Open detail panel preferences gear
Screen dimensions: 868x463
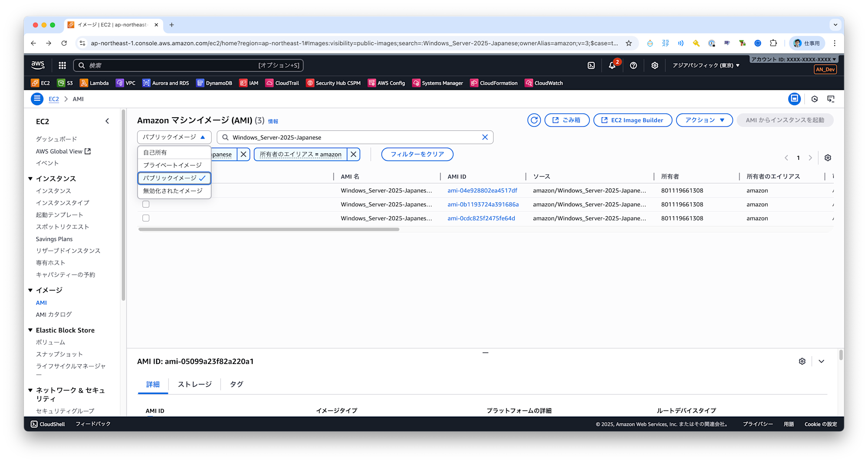[802, 361]
